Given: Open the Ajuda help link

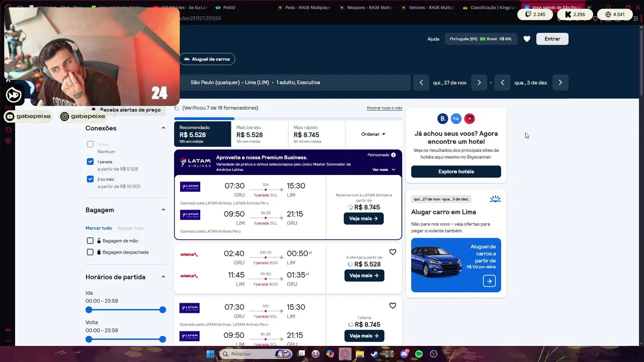Looking at the screenshot, I should pyautogui.click(x=433, y=39).
